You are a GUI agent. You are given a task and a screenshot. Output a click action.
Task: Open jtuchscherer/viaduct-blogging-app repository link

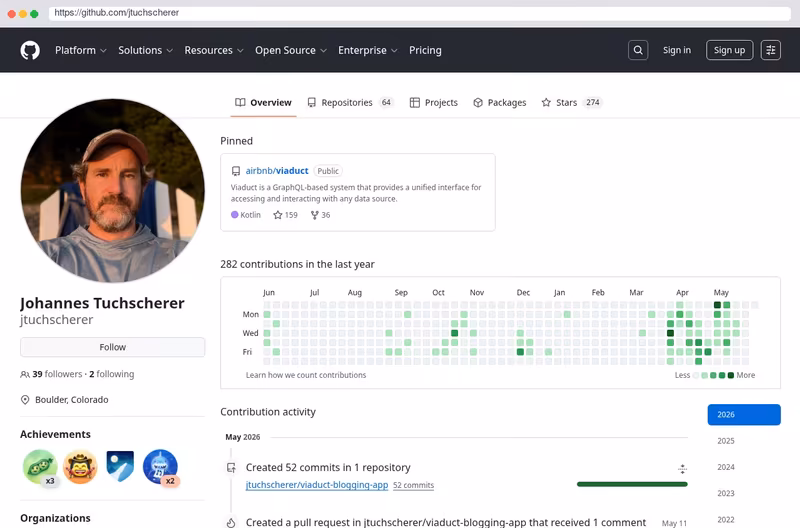click(x=317, y=485)
